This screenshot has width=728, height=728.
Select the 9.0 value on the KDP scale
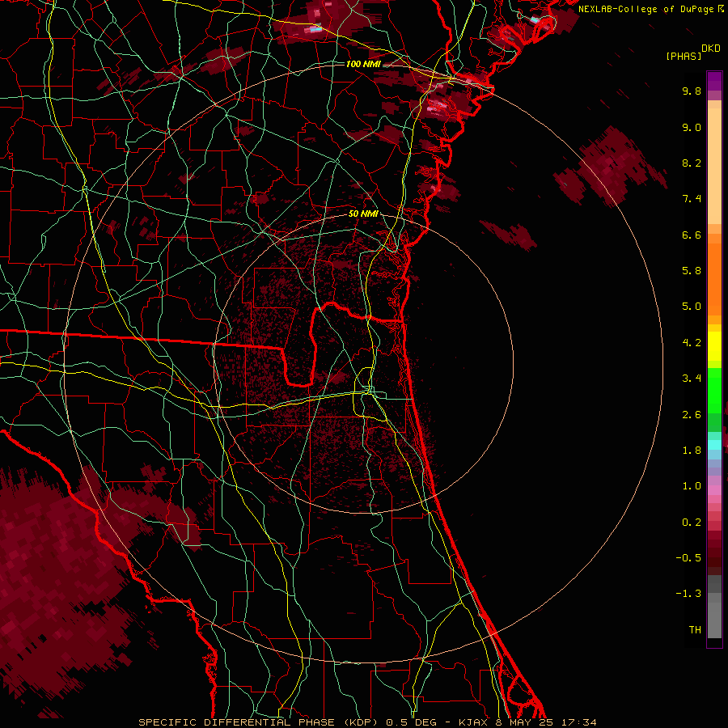click(692, 127)
